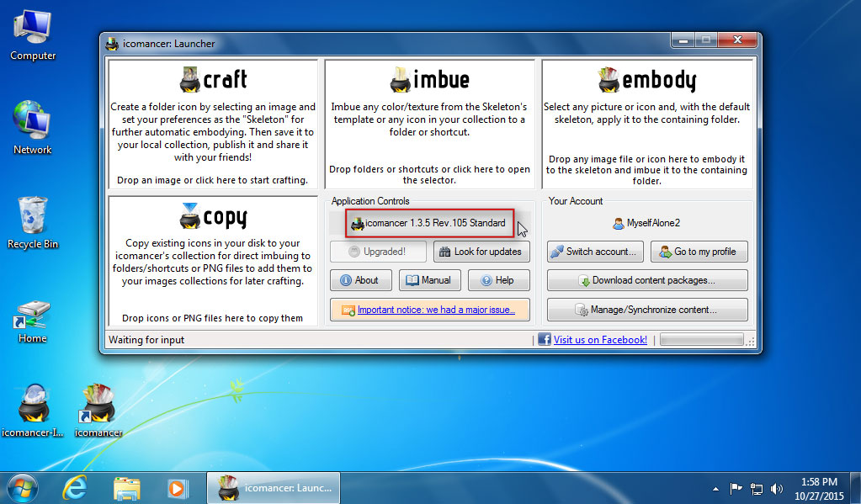This screenshot has width=861, height=504.
Task: Open Windows Explorer from taskbar
Action: 127,487
